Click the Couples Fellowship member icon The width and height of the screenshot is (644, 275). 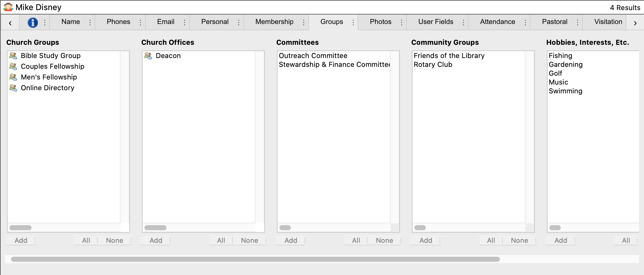coord(13,67)
